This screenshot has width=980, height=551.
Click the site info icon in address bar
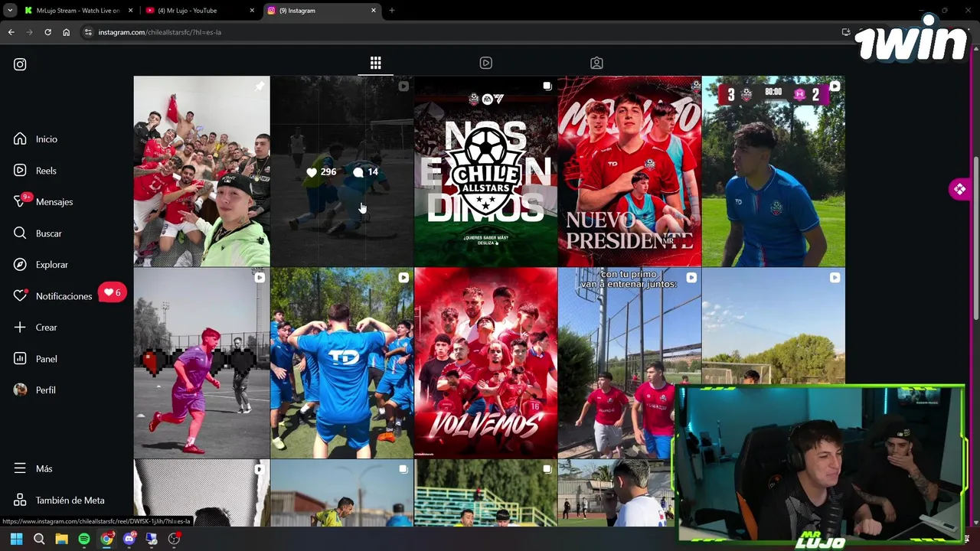pos(88,32)
